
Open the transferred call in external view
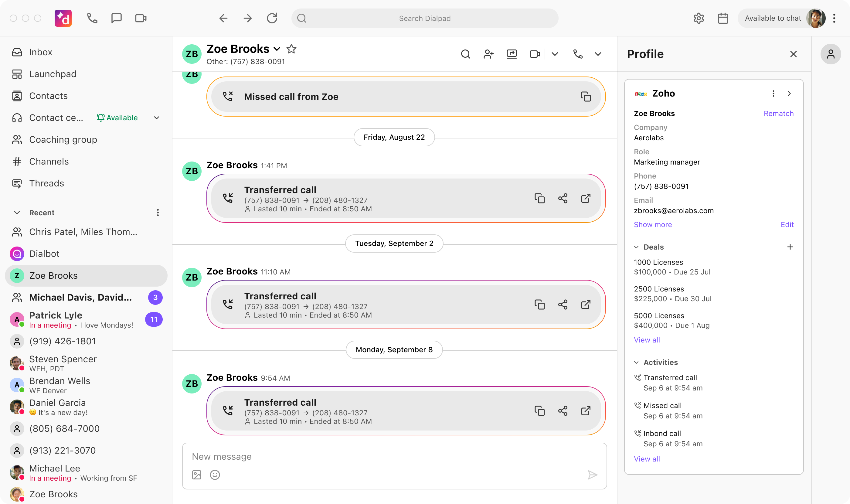(x=586, y=198)
